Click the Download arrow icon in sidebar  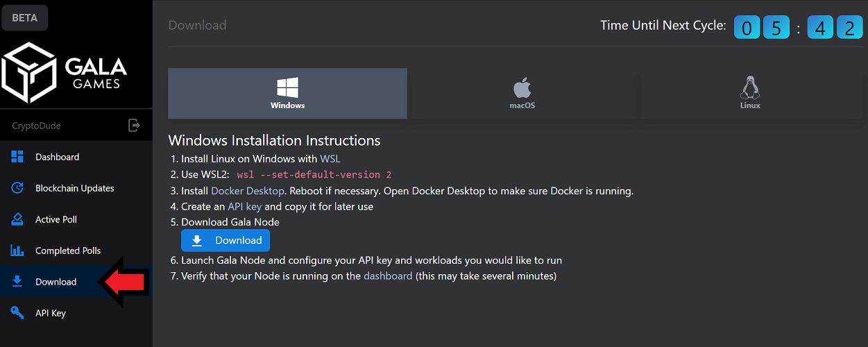coord(17,282)
